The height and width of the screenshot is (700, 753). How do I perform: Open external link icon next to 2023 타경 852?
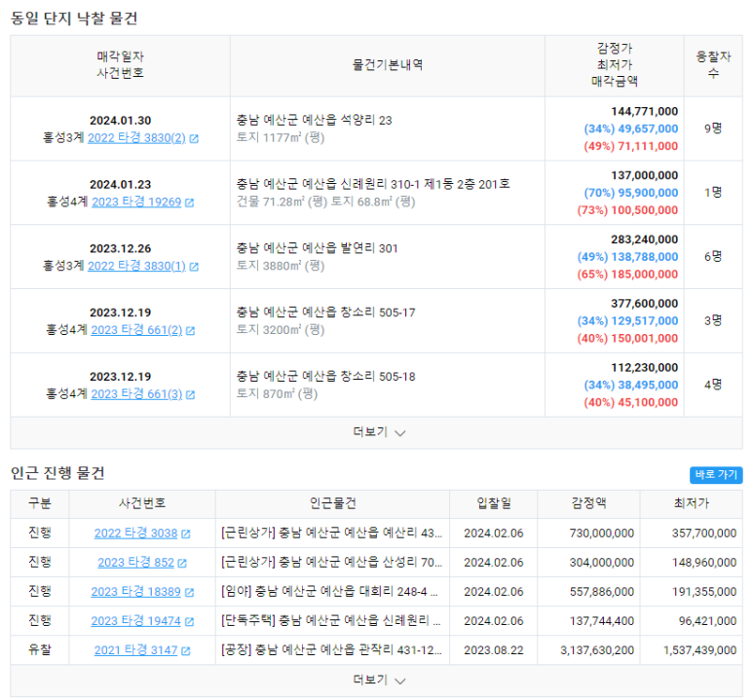pyautogui.click(x=182, y=563)
